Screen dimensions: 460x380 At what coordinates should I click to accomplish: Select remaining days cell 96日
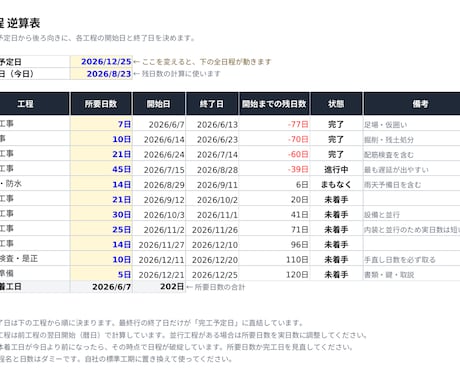click(x=275, y=244)
